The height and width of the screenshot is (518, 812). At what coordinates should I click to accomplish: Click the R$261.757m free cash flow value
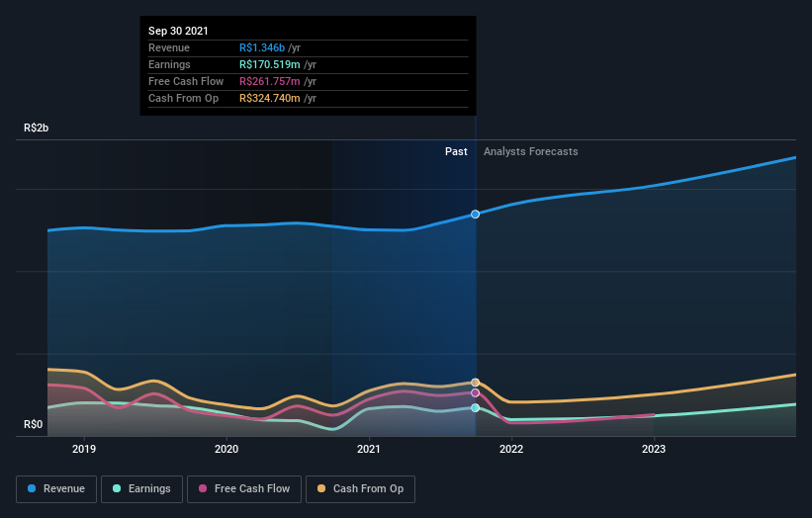pos(270,81)
